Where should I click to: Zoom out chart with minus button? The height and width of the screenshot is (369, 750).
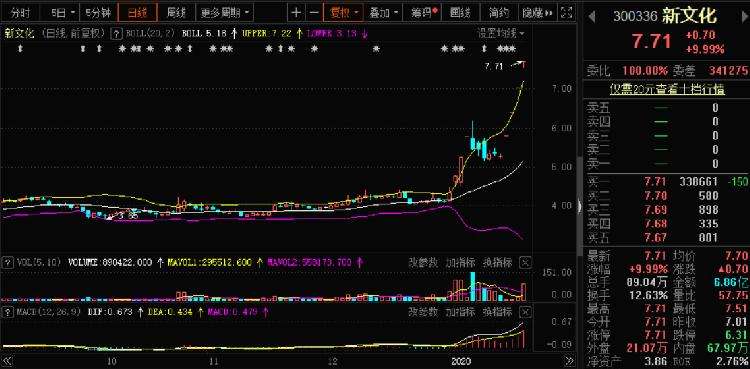[314, 13]
